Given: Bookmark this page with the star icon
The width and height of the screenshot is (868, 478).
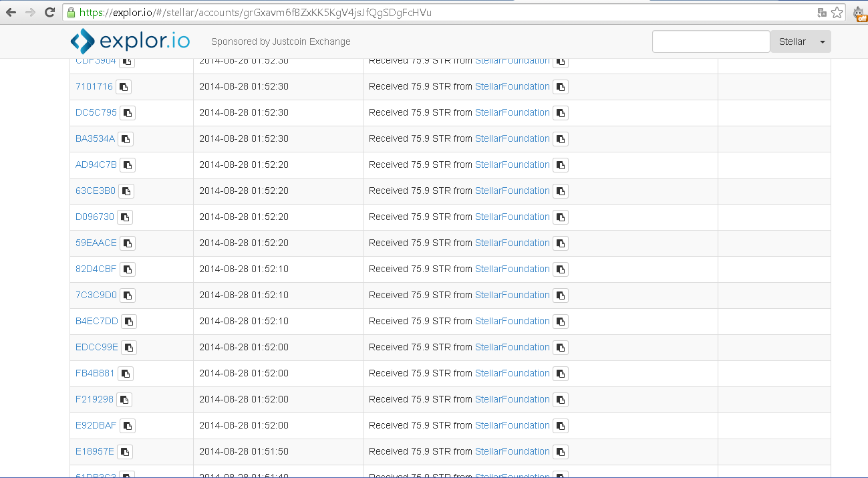Looking at the screenshot, I should (837, 12).
